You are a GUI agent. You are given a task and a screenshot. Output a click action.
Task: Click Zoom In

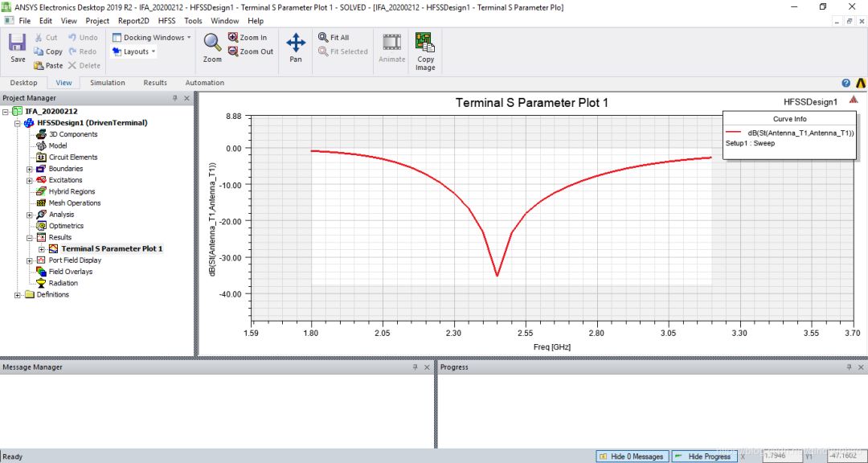(248, 38)
